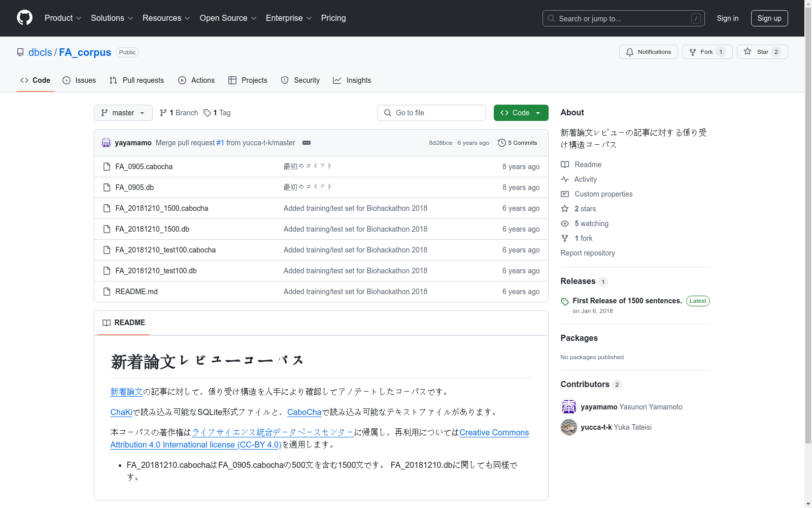Open pull request #1 link
This screenshot has height=508, width=812.
coord(220,143)
